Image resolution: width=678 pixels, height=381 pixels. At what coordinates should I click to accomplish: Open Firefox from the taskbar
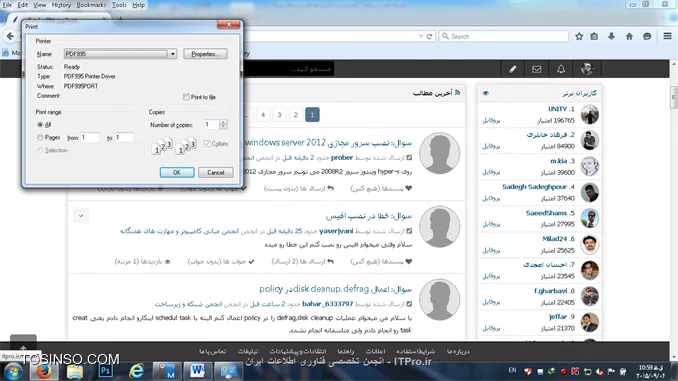point(44,371)
